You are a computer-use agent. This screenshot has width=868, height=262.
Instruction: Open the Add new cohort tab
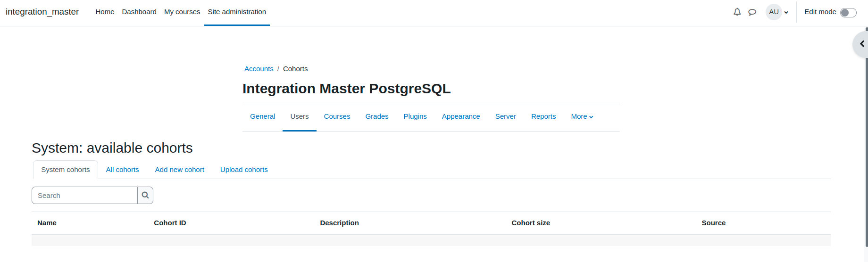pos(180,170)
